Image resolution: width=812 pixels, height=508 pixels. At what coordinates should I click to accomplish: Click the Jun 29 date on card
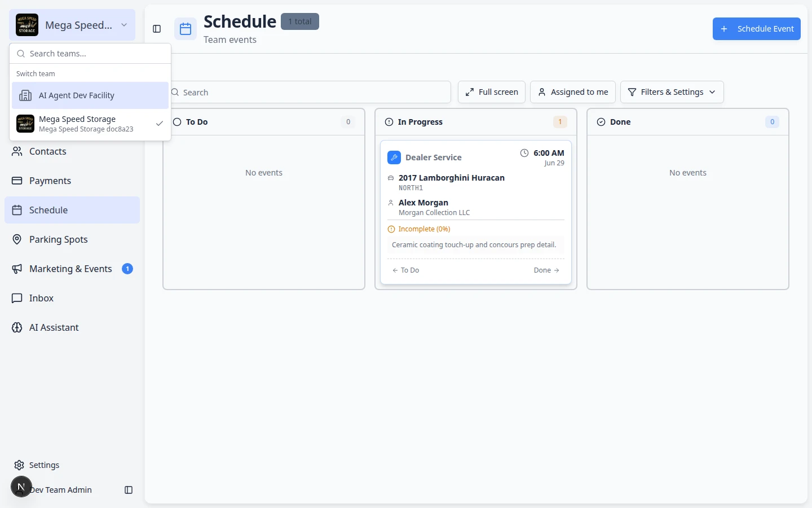coord(554,163)
